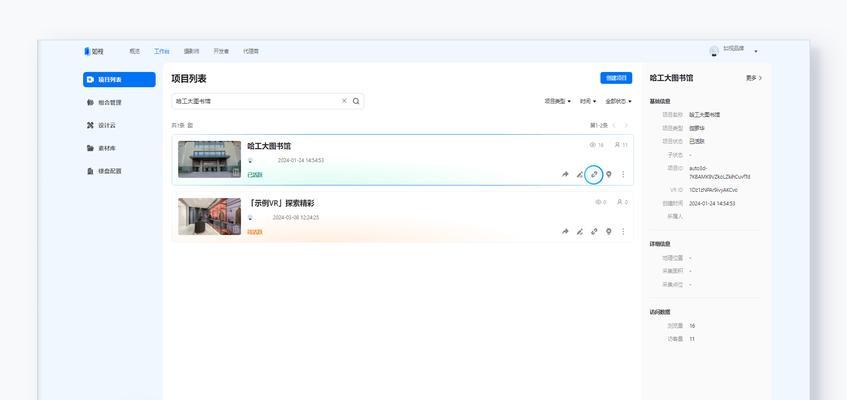Open the three-dot menu for 示例VR project
Screen dimensions: 847x400
pyautogui.click(x=623, y=231)
